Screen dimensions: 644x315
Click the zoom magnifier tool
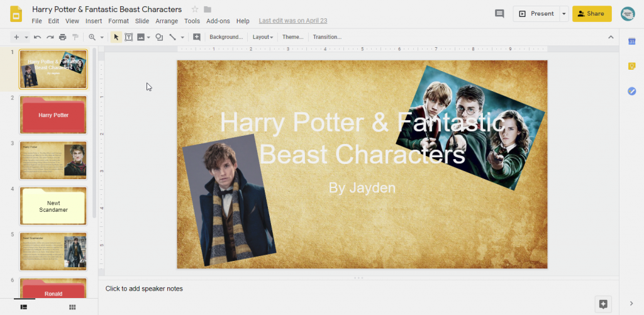[92, 37]
